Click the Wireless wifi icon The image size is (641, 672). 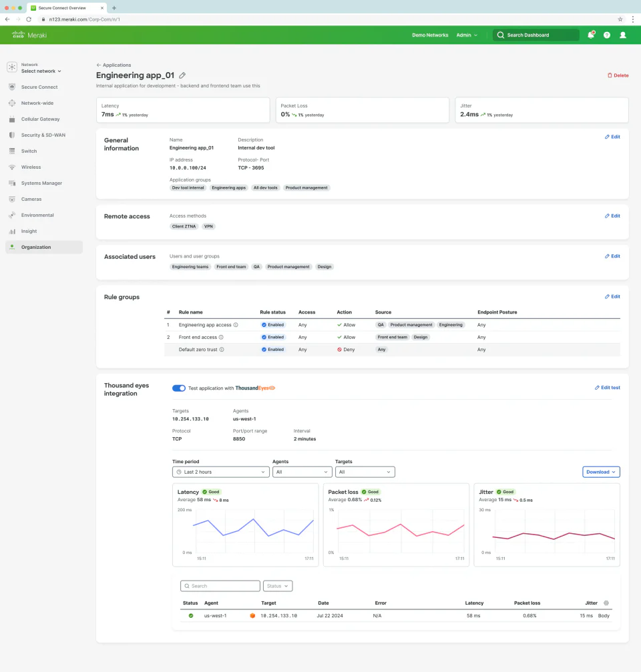[12, 167]
